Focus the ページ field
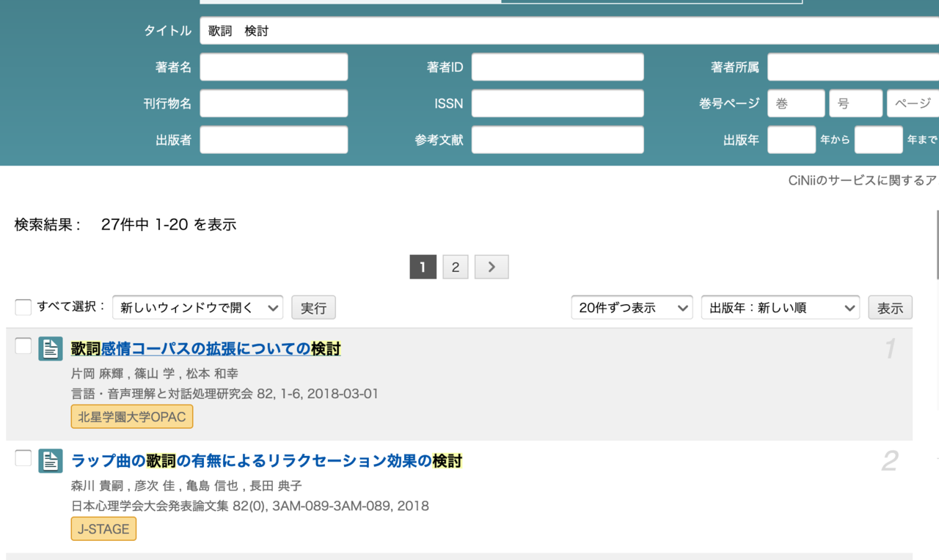 (913, 103)
